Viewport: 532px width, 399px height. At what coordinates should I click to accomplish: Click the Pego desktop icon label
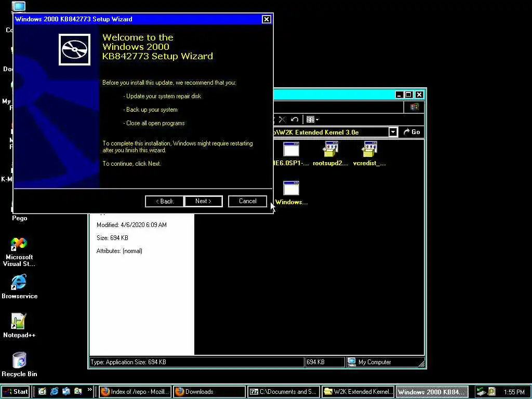click(19, 218)
